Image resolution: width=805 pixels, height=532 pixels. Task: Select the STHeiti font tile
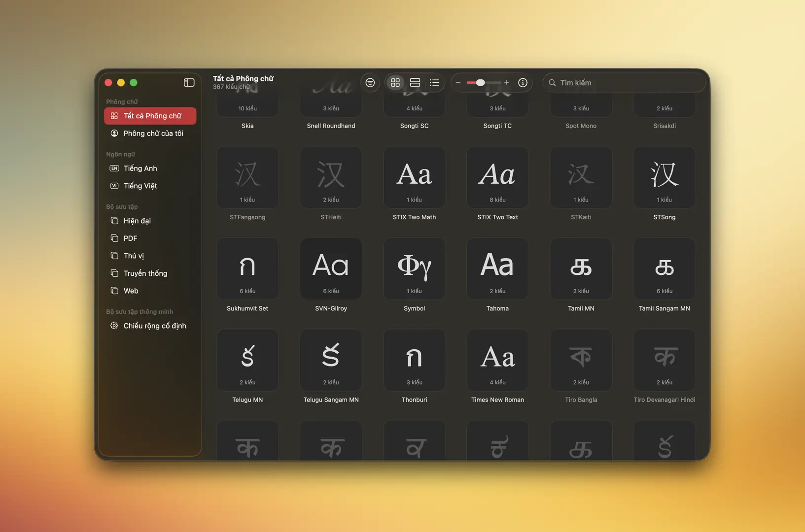pos(331,177)
